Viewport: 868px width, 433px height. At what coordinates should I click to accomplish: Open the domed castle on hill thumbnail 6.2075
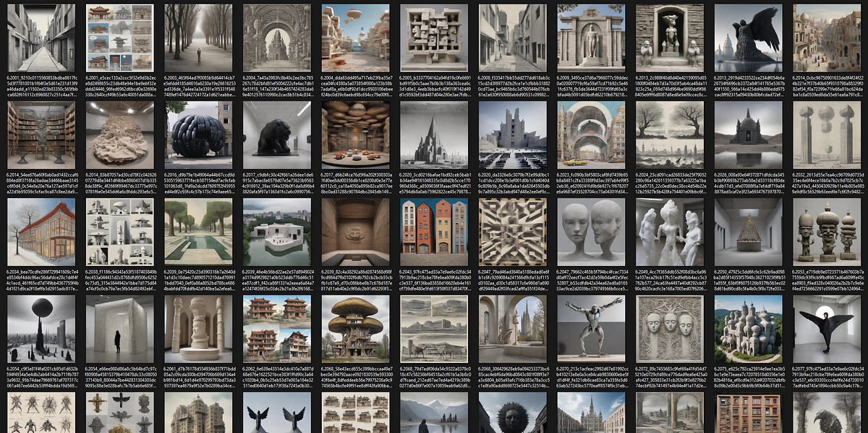pyautogui.click(x=749, y=329)
